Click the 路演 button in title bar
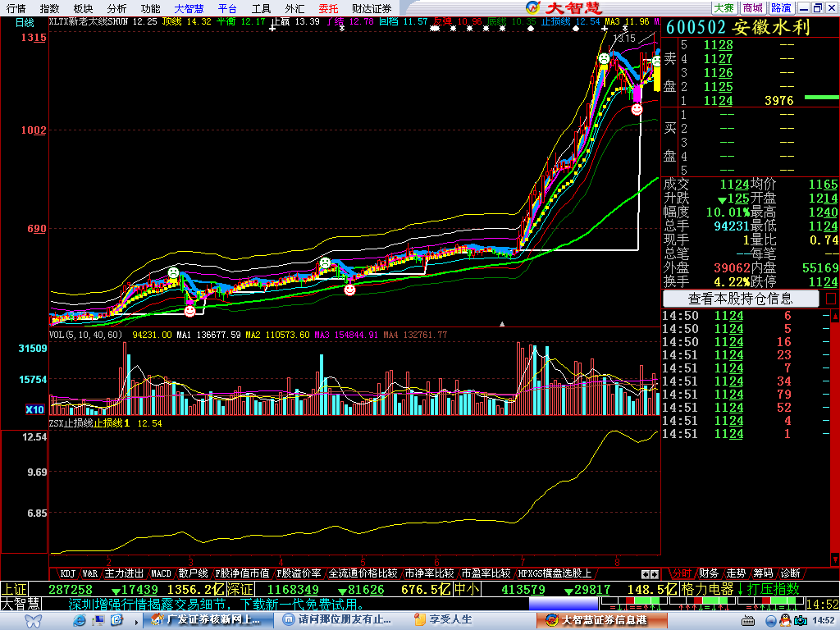This screenshot has width=840, height=630. [781, 7]
